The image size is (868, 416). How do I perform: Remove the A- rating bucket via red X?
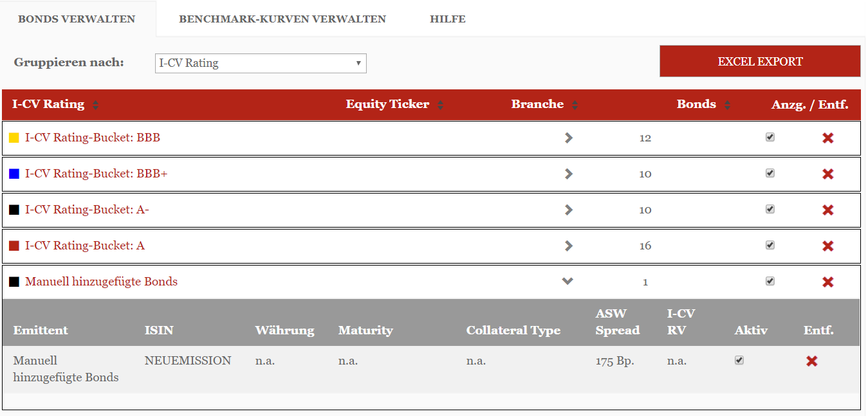click(827, 210)
